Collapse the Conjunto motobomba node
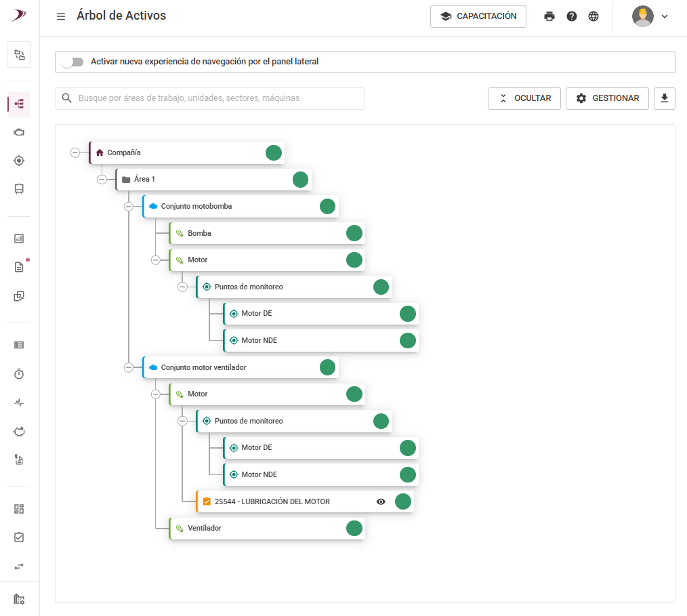This screenshot has width=687, height=616. (x=129, y=206)
